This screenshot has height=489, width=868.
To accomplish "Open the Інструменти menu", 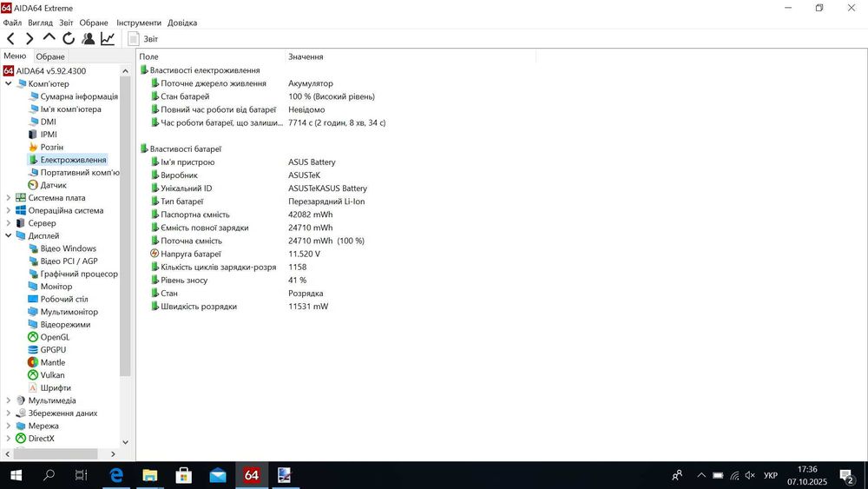I will click(x=138, y=23).
